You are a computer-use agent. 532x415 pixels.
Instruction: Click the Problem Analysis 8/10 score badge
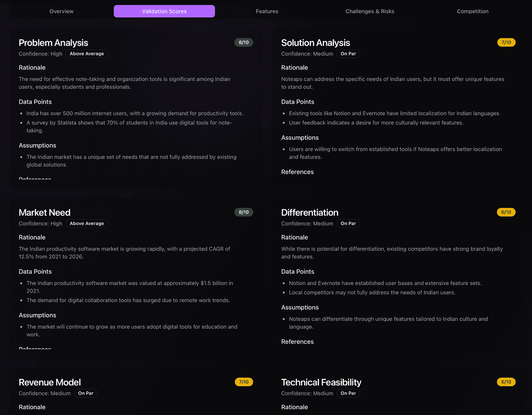(x=244, y=42)
